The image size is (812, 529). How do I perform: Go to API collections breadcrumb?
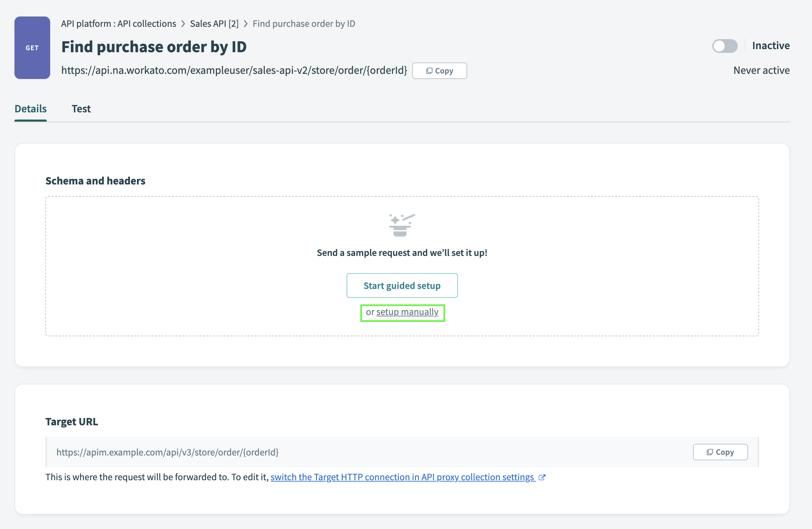tap(119, 24)
